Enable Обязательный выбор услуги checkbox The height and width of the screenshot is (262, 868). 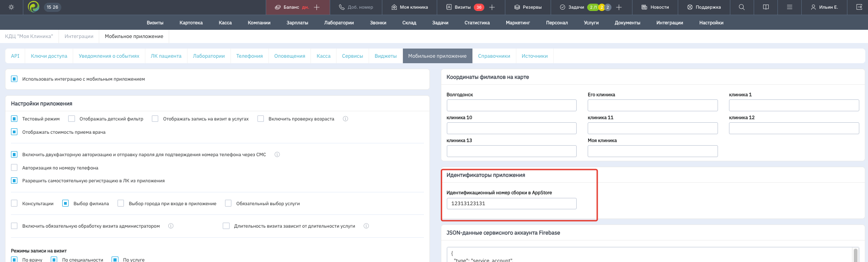228,203
